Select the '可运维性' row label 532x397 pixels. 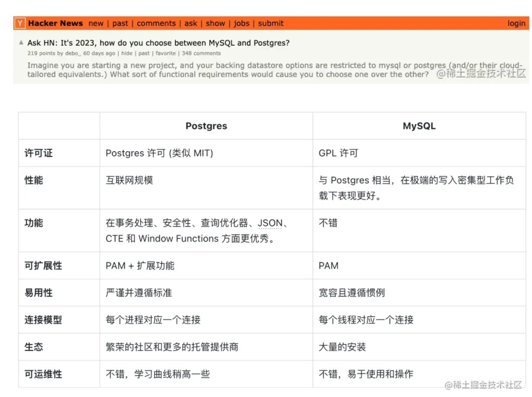43,374
